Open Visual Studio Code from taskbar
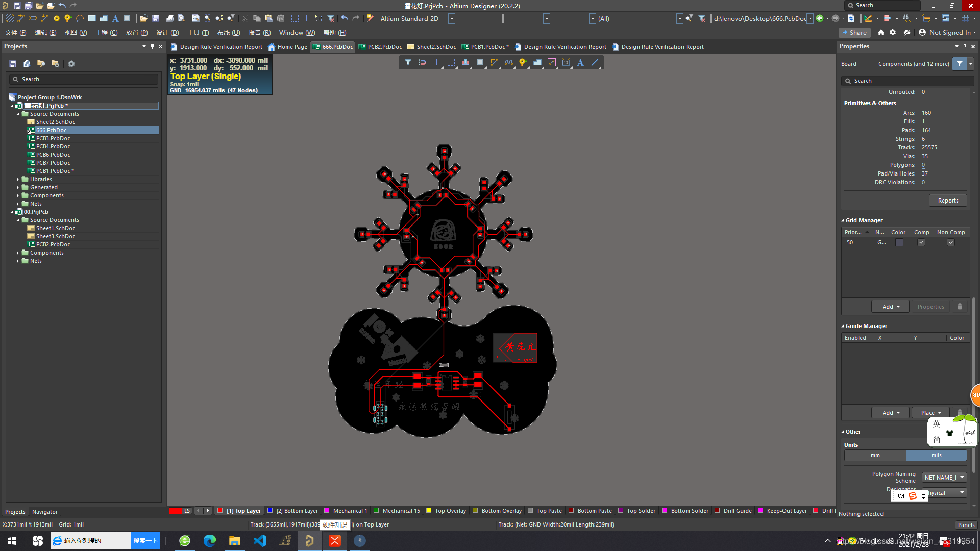980x551 pixels. point(260,541)
